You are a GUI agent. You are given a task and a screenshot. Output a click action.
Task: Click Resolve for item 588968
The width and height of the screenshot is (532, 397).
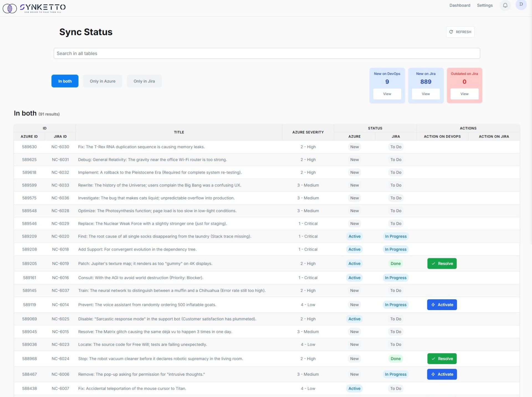(x=442, y=359)
